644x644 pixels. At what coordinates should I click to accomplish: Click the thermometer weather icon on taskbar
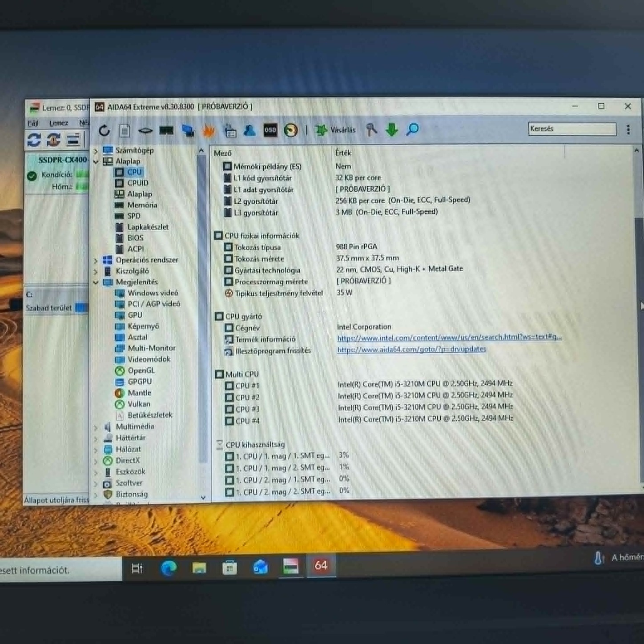[599, 558]
